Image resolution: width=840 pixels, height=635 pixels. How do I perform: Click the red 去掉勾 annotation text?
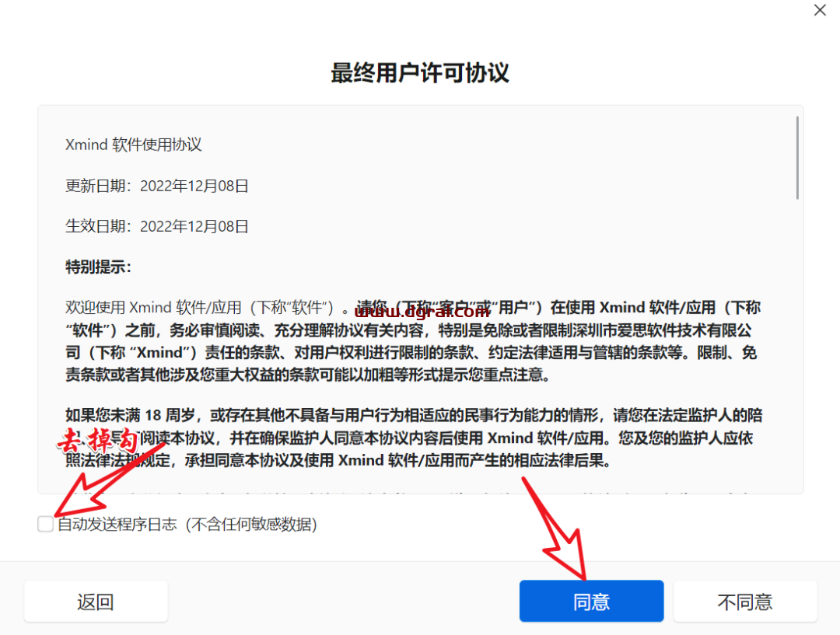coord(100,441)
